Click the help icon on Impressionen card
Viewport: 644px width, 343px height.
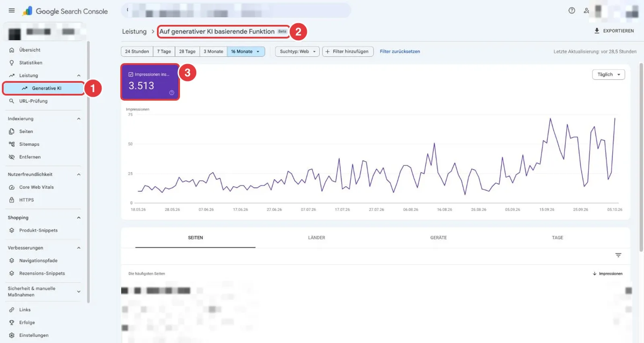point(171,93)
